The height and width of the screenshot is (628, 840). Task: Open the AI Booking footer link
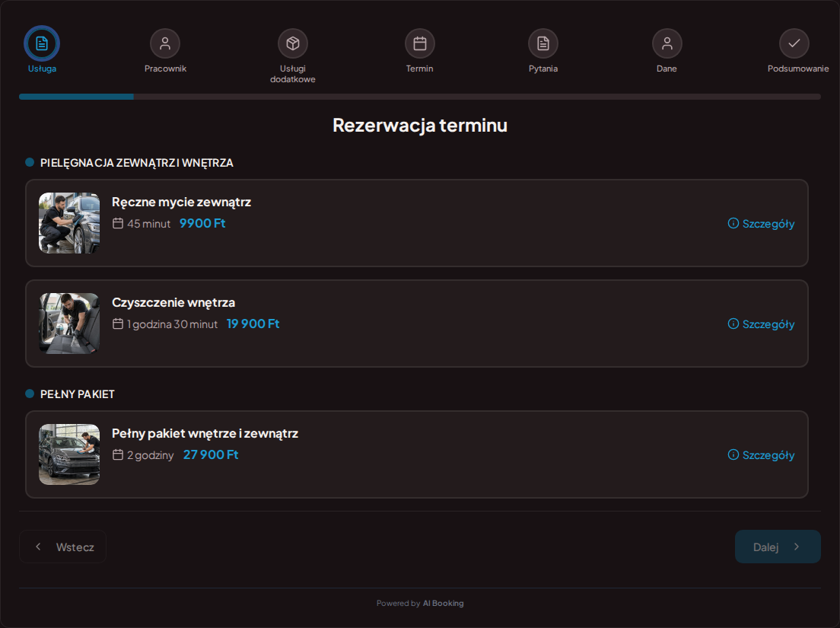click(443, 604)
